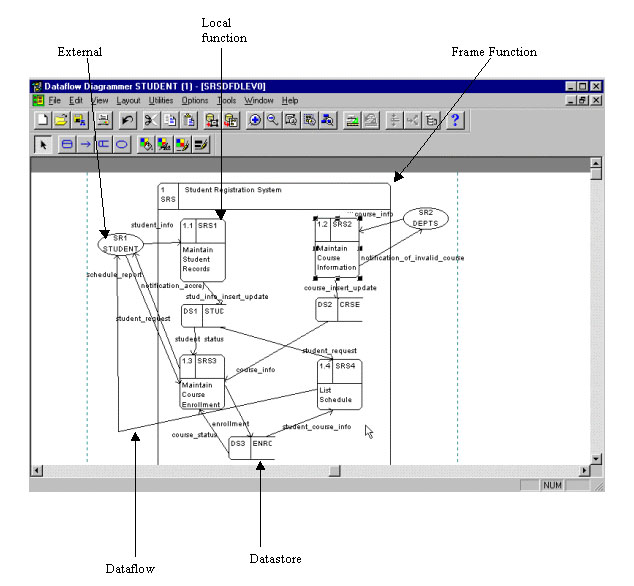Select function 1.3 Maintain Course Enrollment
The width and height of the screenshot is (634, 586).
tap(202, 382)
